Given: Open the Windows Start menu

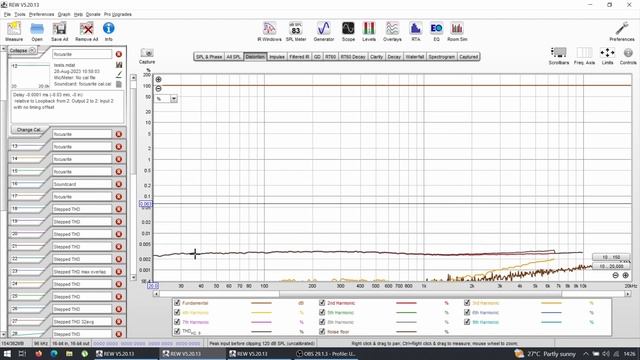Looking at the screenshot, I should pyautogui.click(x=7, y=353).
